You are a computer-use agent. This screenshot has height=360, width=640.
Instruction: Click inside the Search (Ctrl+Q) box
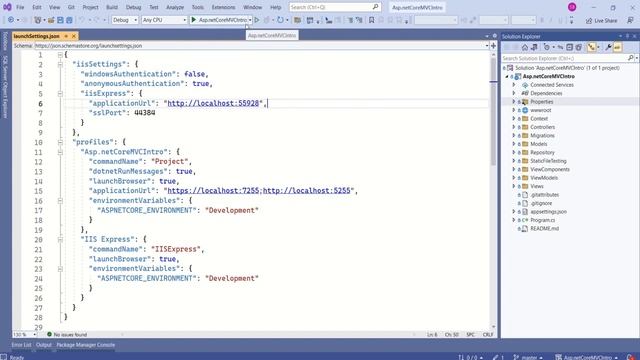335,7
